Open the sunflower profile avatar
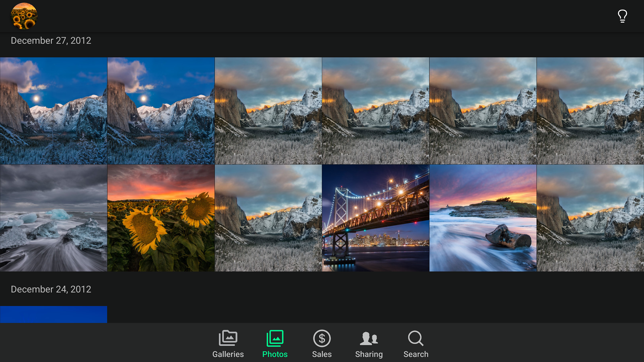This screenshot has width=644, height=362. [24, 16]
